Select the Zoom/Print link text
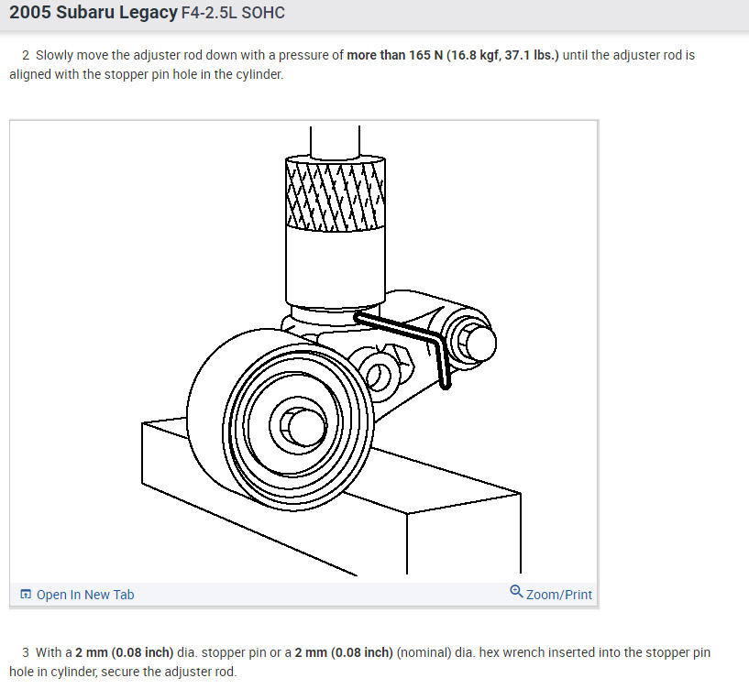The width and height of the screenshot is (749, 700). 558,595
